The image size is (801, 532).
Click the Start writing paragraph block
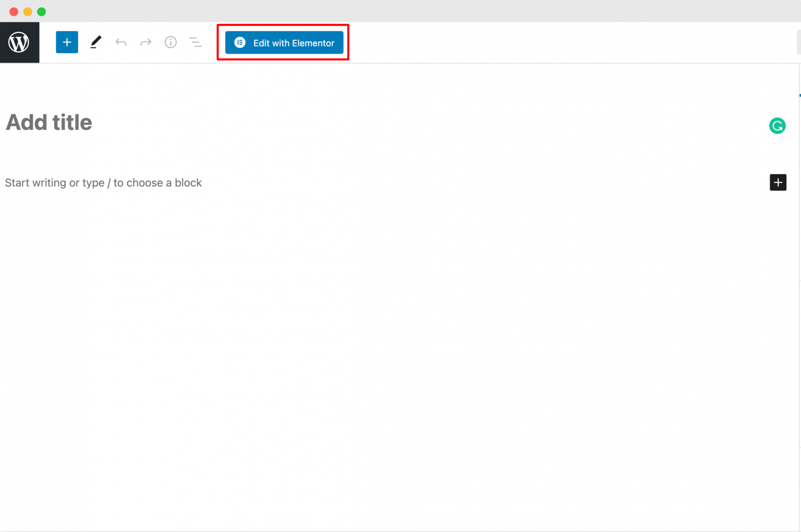103,183
